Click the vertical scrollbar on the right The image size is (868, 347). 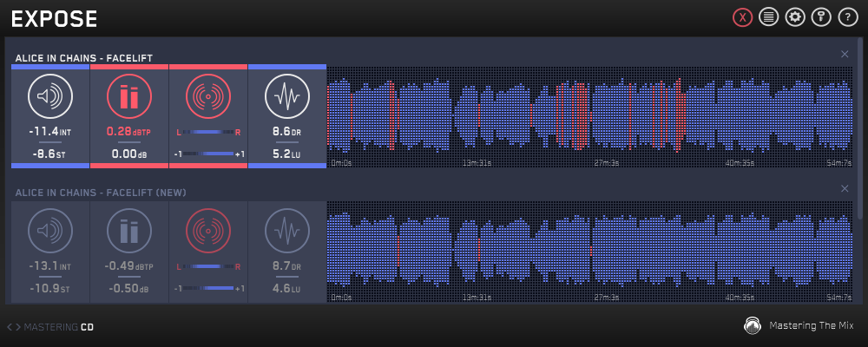pyautogui.click(x=861, y=130)
